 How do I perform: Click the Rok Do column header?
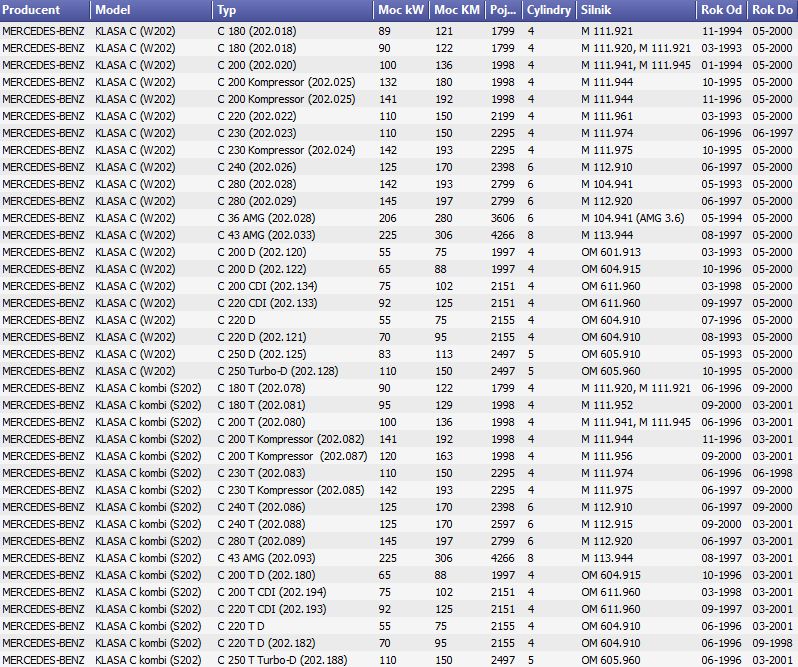pyautogui.click(x=773, y=10)
